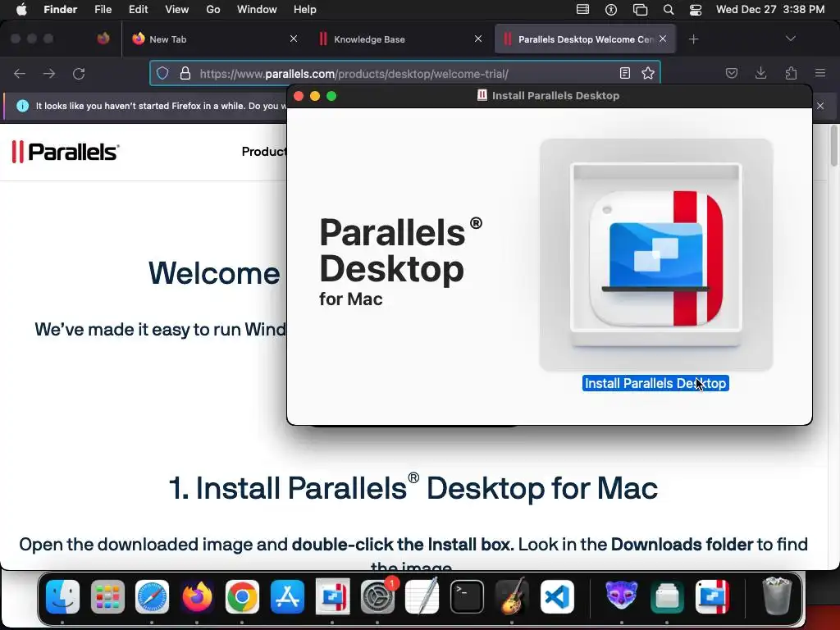Launch Google Chrome from the Dock
This screenshot has width=840, height=630.
(x=242, y=596)
